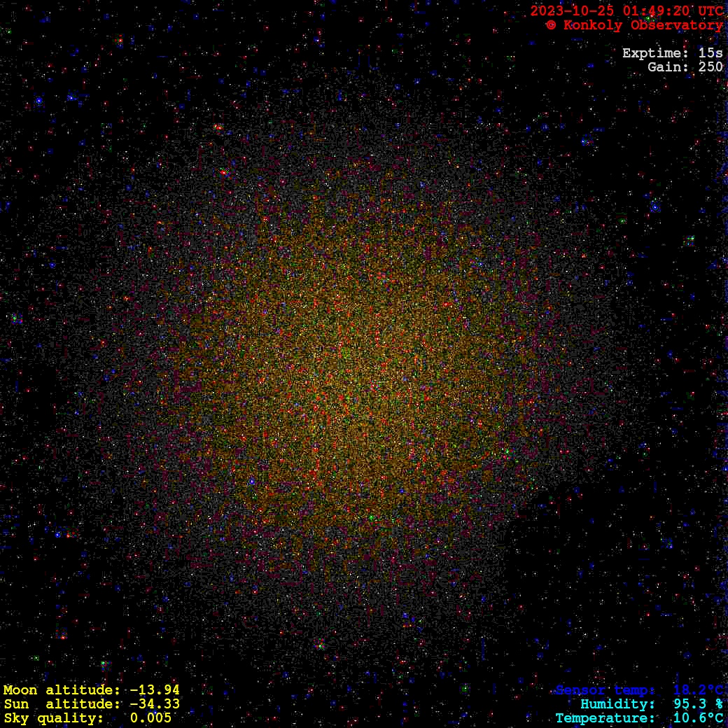The height and width of the screenshot is (728, 728).
Task: Click the gain value 250
Action: click(x=710, y=67)
